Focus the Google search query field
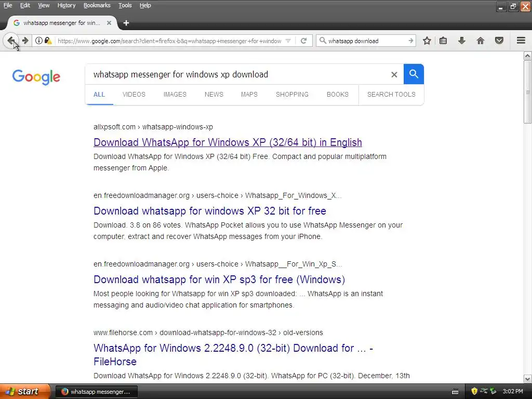 click(237, 74)
